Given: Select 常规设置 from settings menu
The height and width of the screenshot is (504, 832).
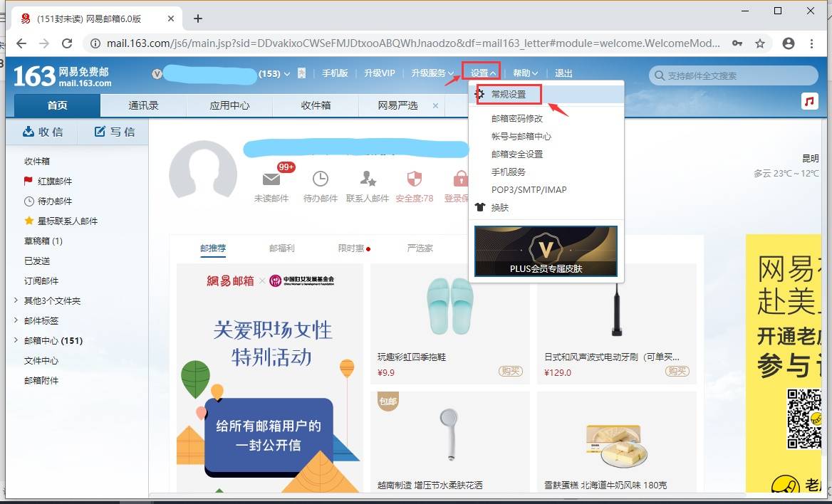Looking at the screenshot, I should tap(509, 94).
